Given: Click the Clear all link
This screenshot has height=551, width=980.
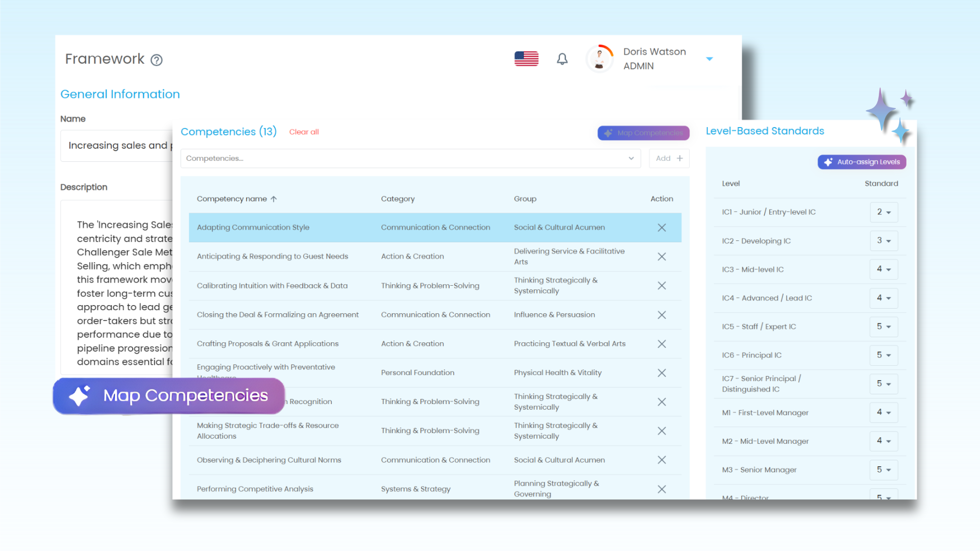Looking at the screenshot, I should [x=304, y=132].
